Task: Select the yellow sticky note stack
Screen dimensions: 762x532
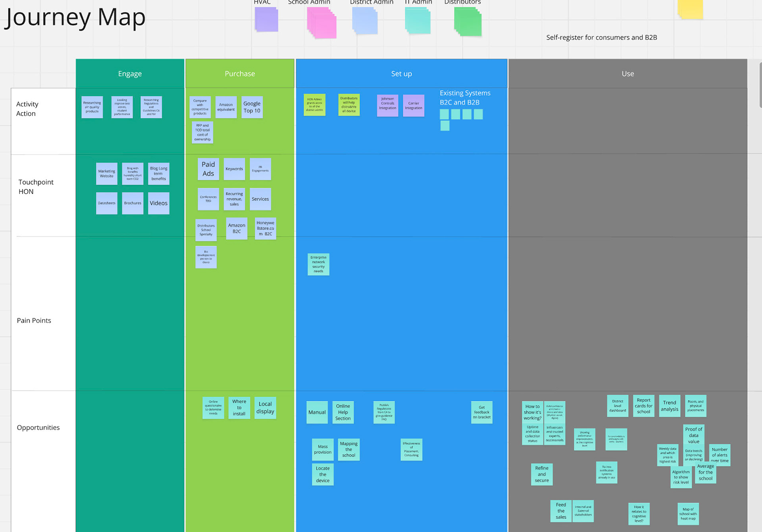Action: (691, 9)
